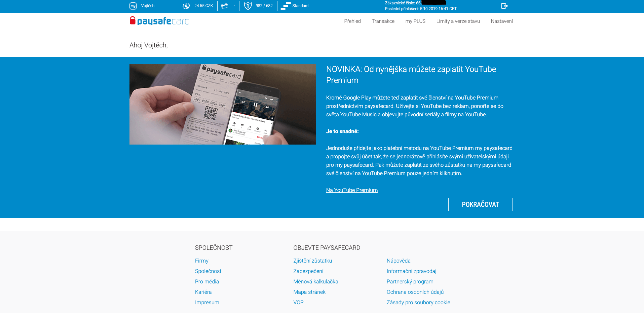Image resolution: width=644 pixels, height=313 pixels.
Task: Click the Vojtěch username in top bar
Action: [x=148, y=6]
